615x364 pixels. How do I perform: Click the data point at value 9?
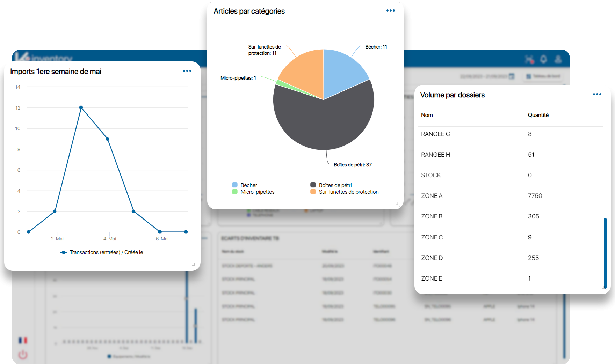click(108, 139)
